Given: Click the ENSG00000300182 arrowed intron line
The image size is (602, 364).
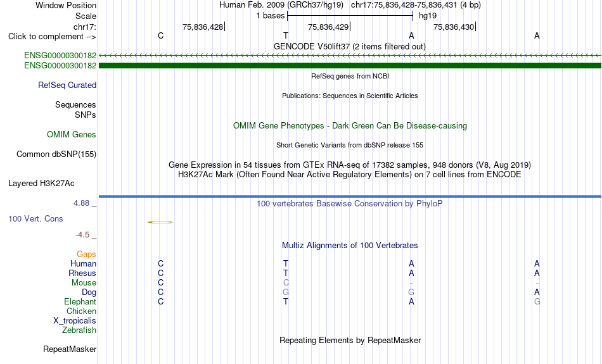Looking at the screenshot, I should (x=350, y=56).
